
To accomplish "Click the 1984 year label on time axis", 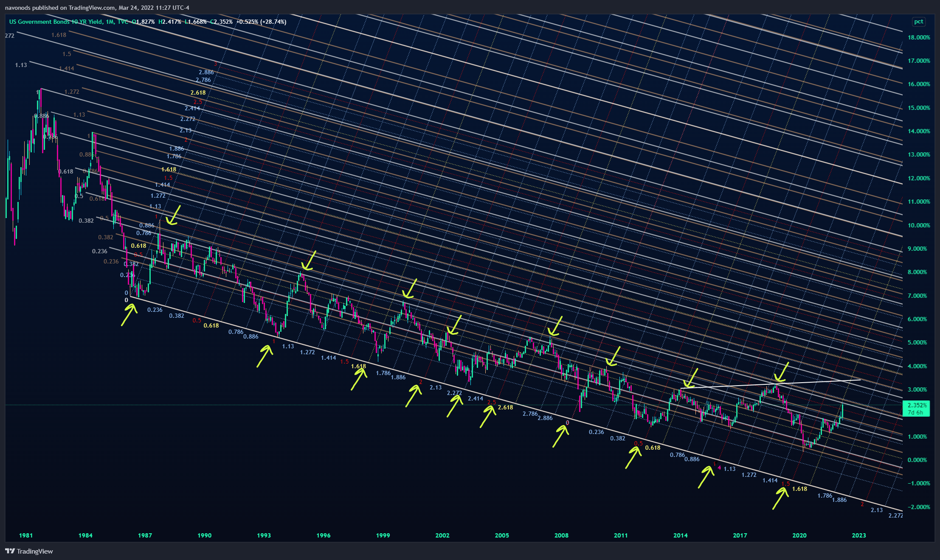I will click(x=85, y=535).
